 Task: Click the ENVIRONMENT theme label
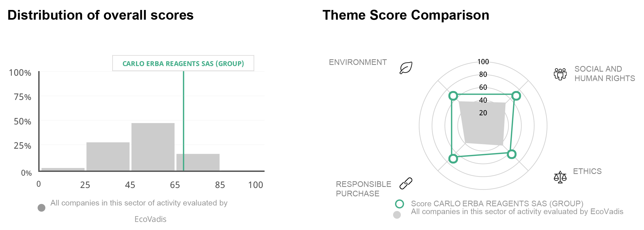pos(358,62)
